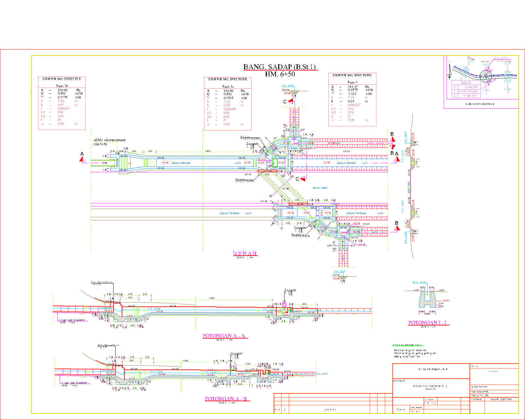Image resolution: width=525 pixels, height=420 pixels.
Task: Click the Z elevation "+ 108.537" cell
Action: tap(470, 96)
